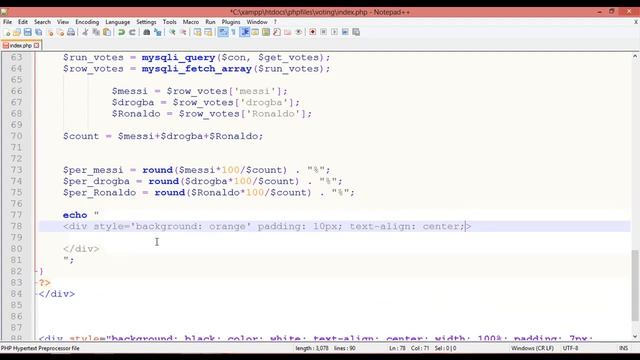
Task: Close the index.php tab via its X
Action: click(x=37, y=45)
